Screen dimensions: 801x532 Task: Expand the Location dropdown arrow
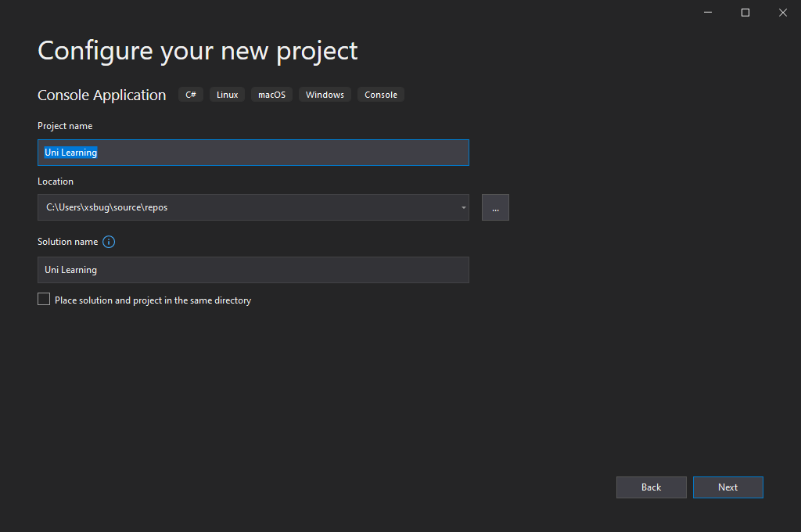coord(463,207)
